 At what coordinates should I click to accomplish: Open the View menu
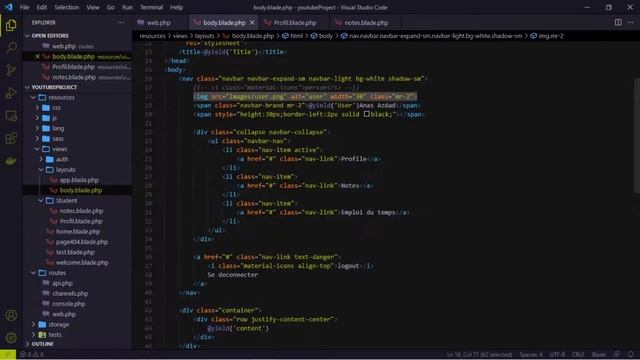[x=93, y=7]
